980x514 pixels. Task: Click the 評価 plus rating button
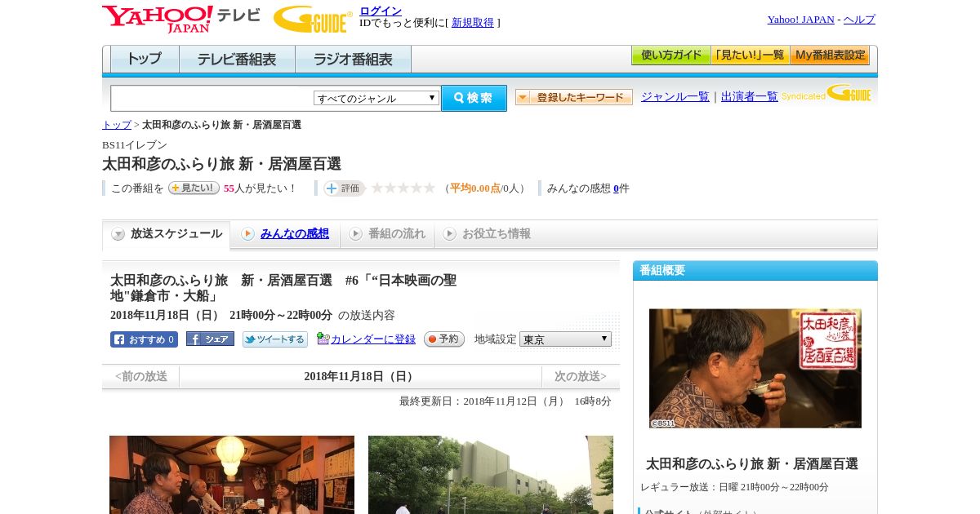[x=344, y=188]
